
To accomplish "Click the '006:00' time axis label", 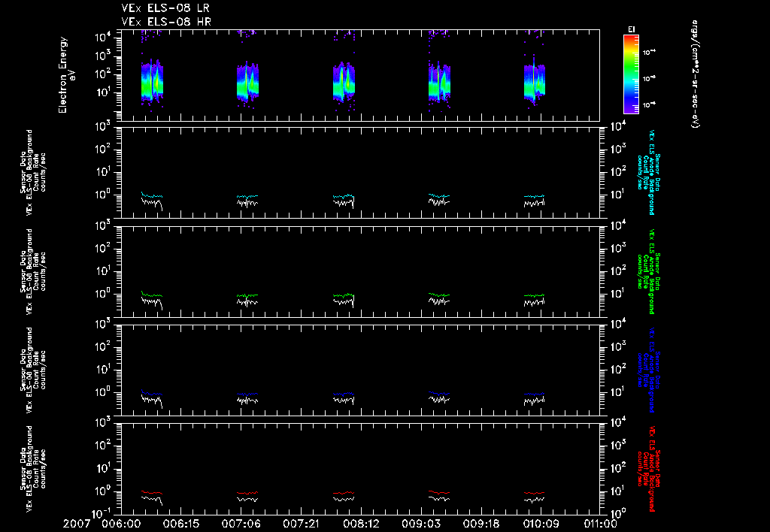I will (121, 524).
